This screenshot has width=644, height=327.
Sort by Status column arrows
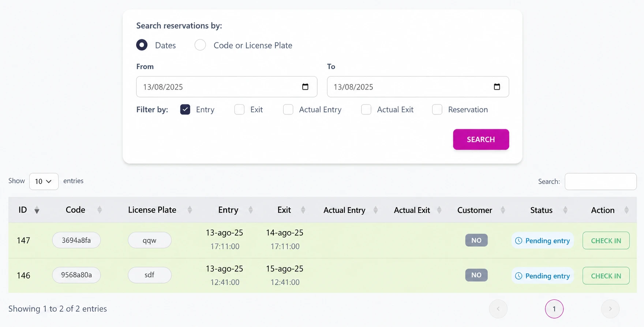[x=565, y=210]
